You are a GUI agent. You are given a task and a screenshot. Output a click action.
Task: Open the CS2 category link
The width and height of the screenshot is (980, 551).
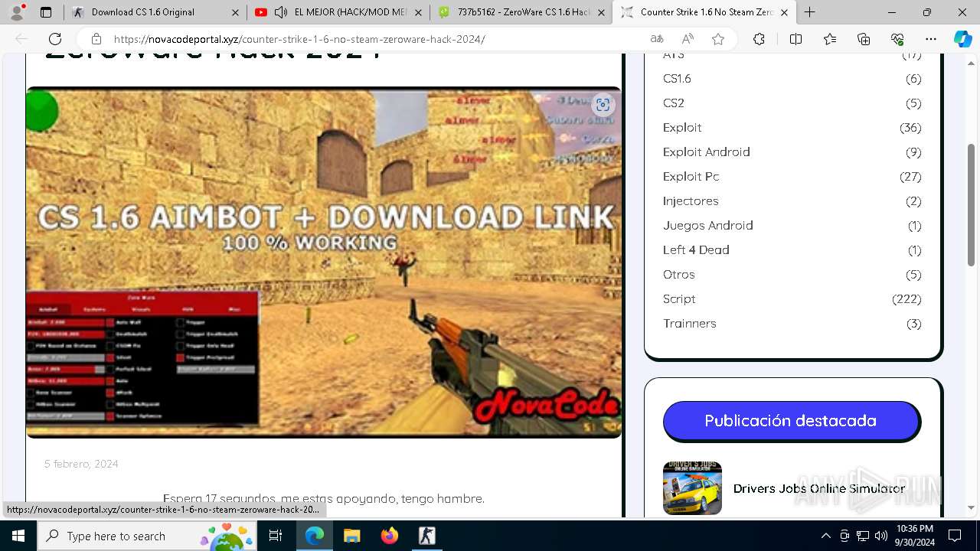click(674, 103)
